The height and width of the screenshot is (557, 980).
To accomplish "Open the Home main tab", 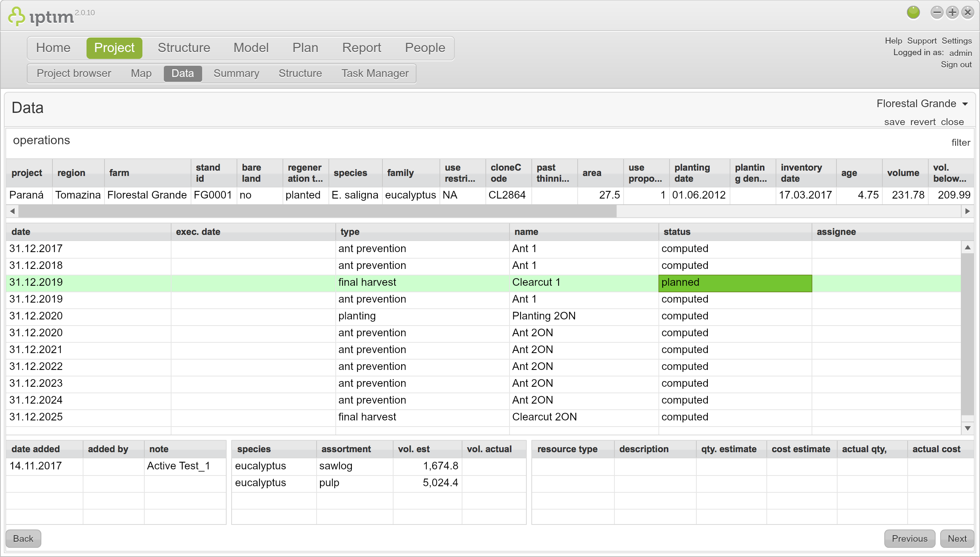I will [53, 48].
